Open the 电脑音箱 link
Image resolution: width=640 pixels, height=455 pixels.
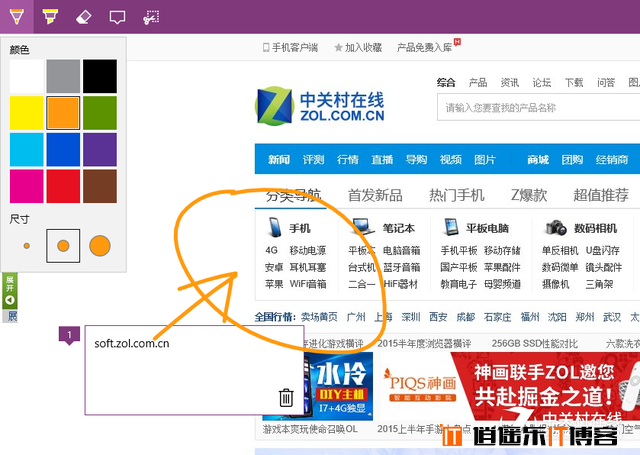[401, 250]
